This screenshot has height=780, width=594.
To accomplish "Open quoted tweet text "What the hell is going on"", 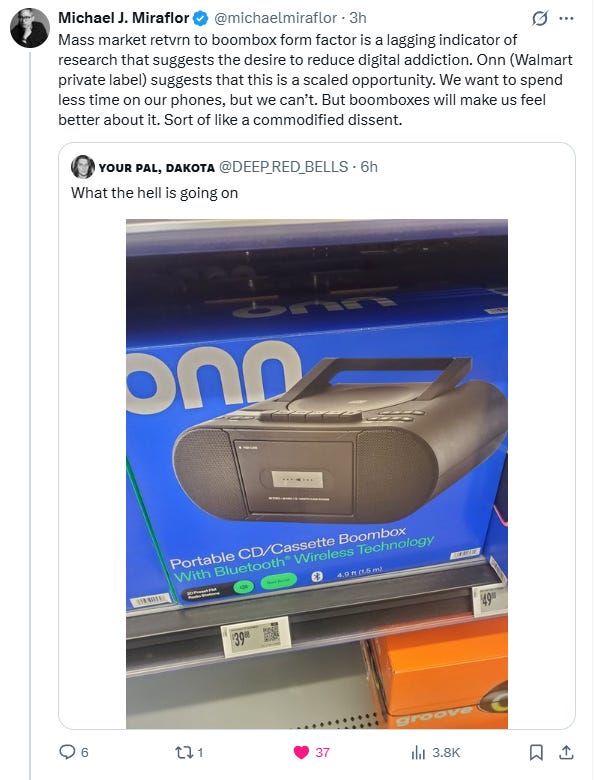I will point(155,193).
